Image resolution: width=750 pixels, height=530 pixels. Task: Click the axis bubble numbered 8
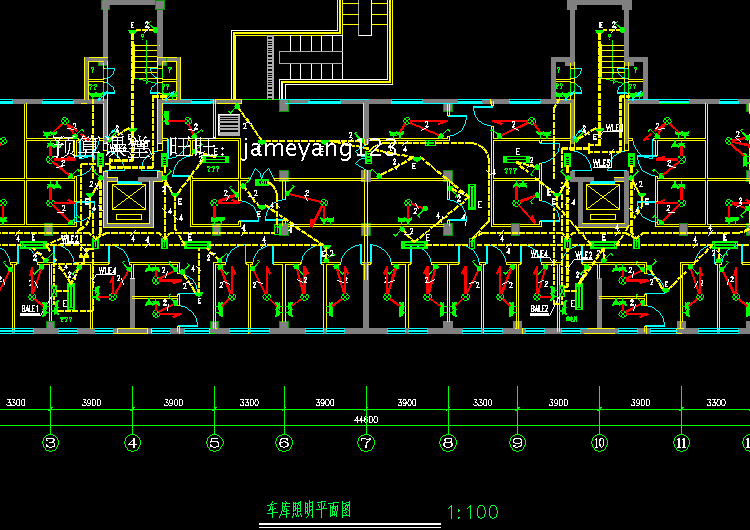pos(448,443)
